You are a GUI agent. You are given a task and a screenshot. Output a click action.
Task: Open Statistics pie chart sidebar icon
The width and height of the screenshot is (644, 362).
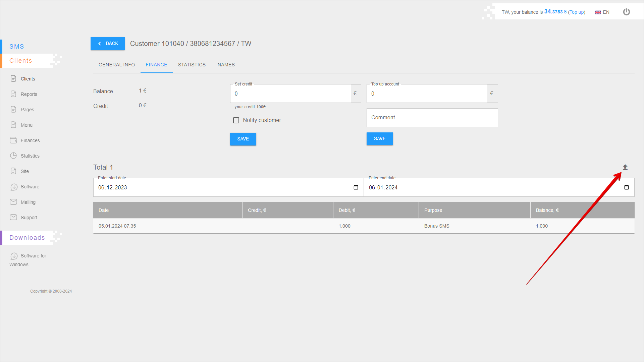(13, 156)
